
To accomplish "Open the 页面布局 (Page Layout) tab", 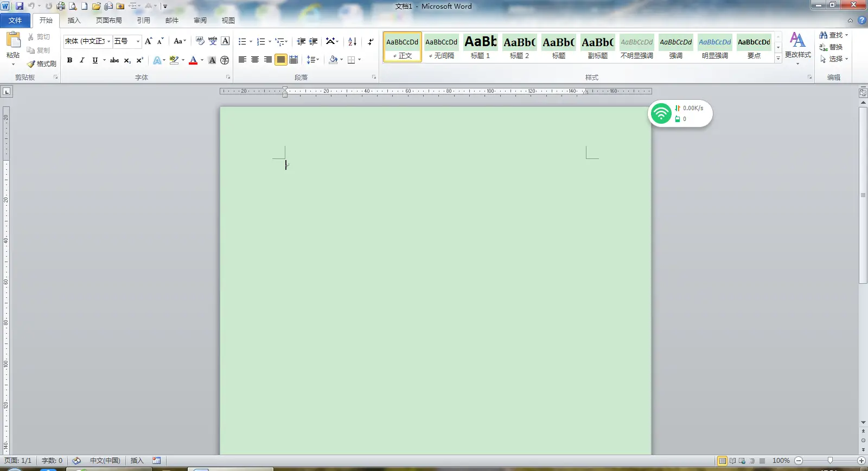I will click(108, 21).
